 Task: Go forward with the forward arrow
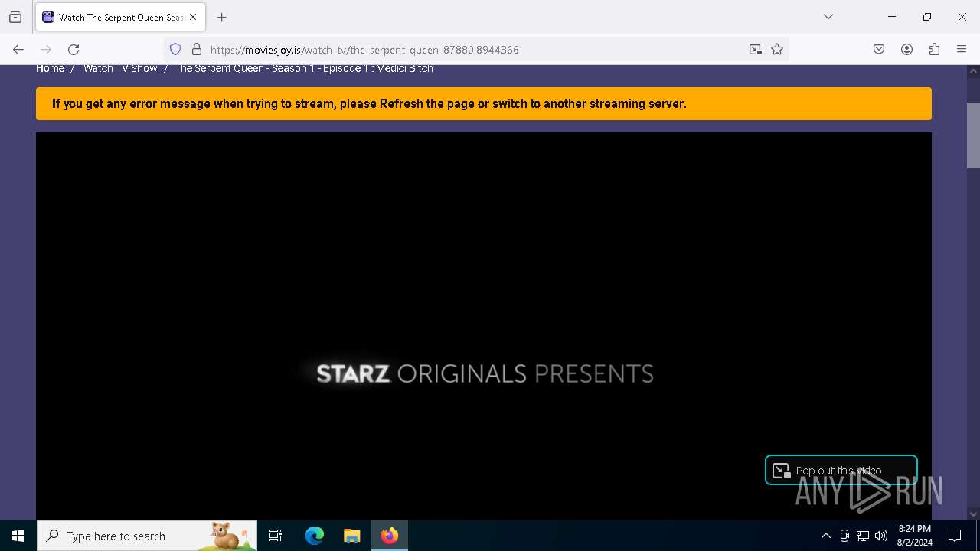(x=46, y=49)
